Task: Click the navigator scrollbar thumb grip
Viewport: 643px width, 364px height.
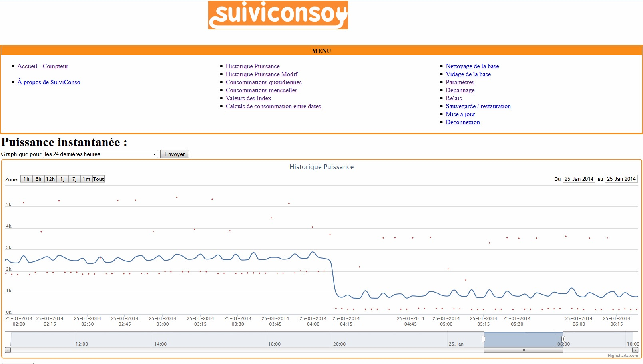Action: [523, 350]
